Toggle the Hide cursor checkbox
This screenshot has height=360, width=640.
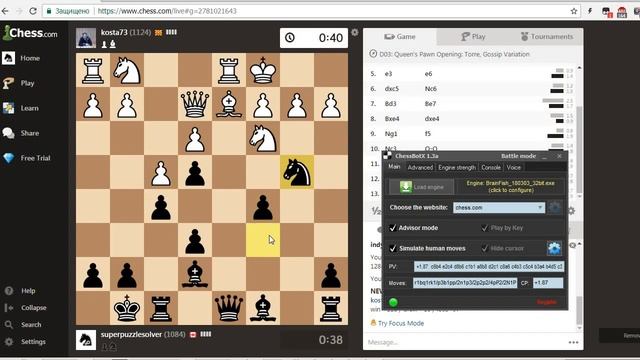[x=484, y=248]
